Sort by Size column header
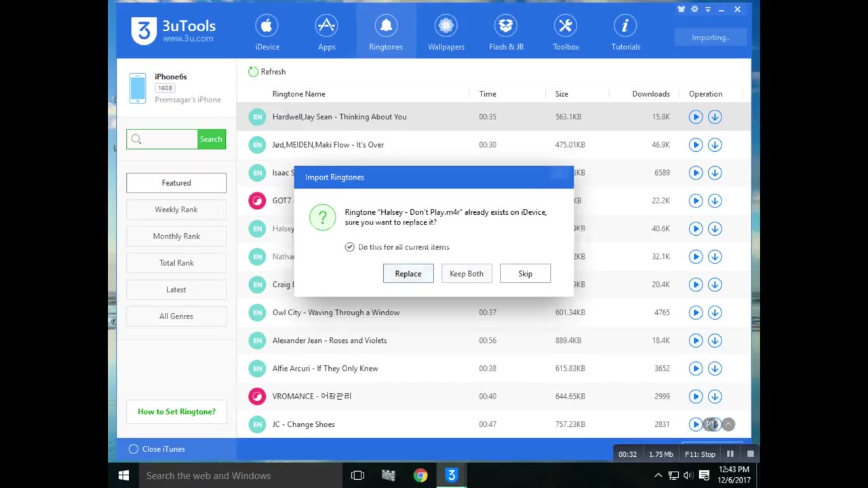Screen dimensions: 868x488 point(561,94)
